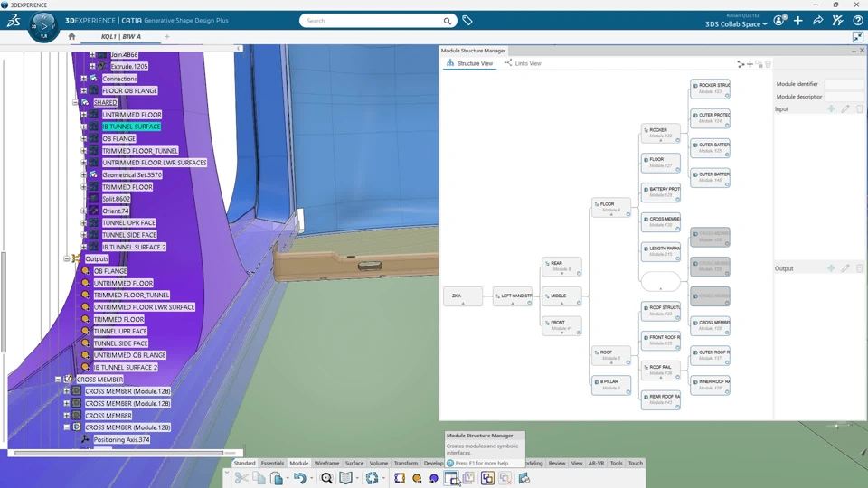This screenshot has width=868, height=488.
Task: Open Module Structure Manager command icon
Action: (x=451, y=478)
